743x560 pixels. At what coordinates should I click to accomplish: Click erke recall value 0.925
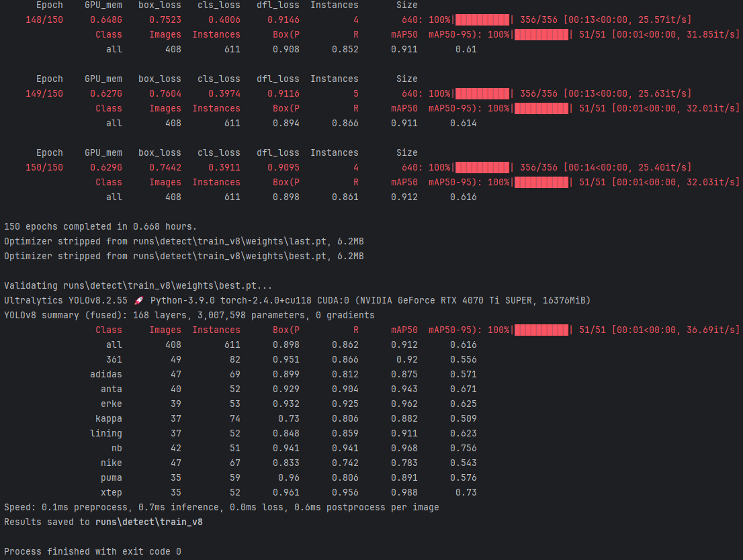[x=345, y=404]
